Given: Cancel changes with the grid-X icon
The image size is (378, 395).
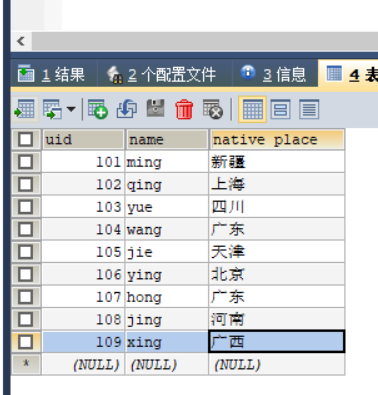Looking at the screenshot, I should pyautogui.click(x=213, y=109).
